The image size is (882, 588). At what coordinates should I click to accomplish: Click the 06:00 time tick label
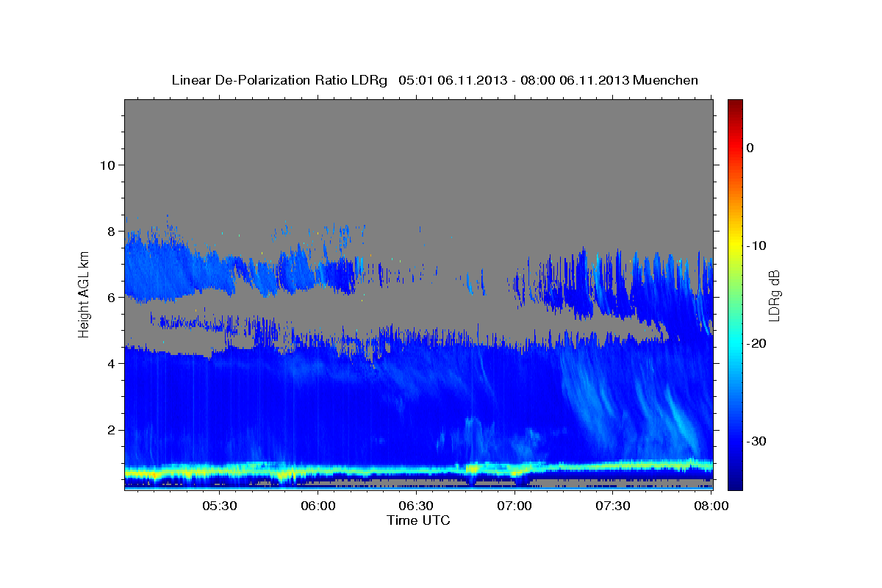click(x=318, y=506)
